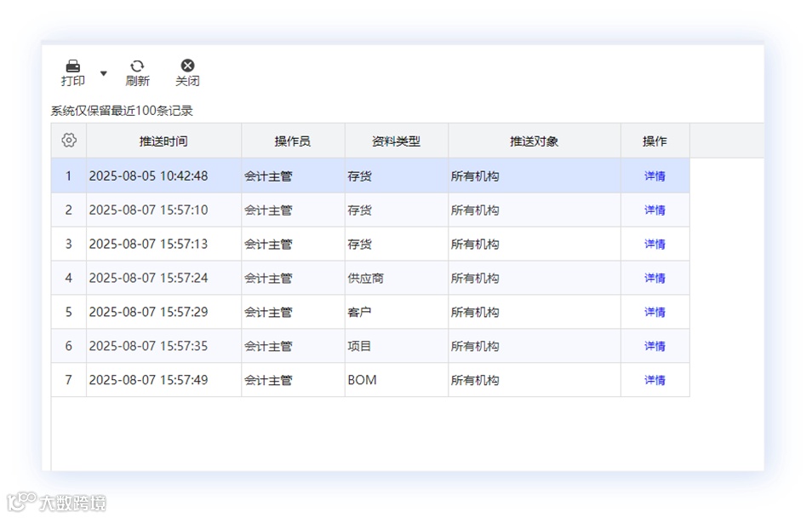Click the 刷新 refresh icon
This screenshot has width=812, height=518.
[x=137, y=66]
